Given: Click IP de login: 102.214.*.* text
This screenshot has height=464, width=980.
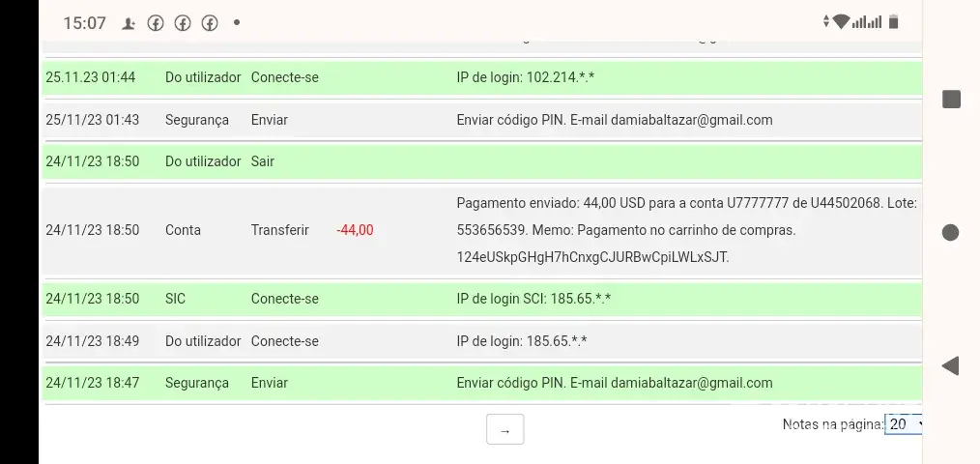Looking at the screenshot, I should pos(526,77).
